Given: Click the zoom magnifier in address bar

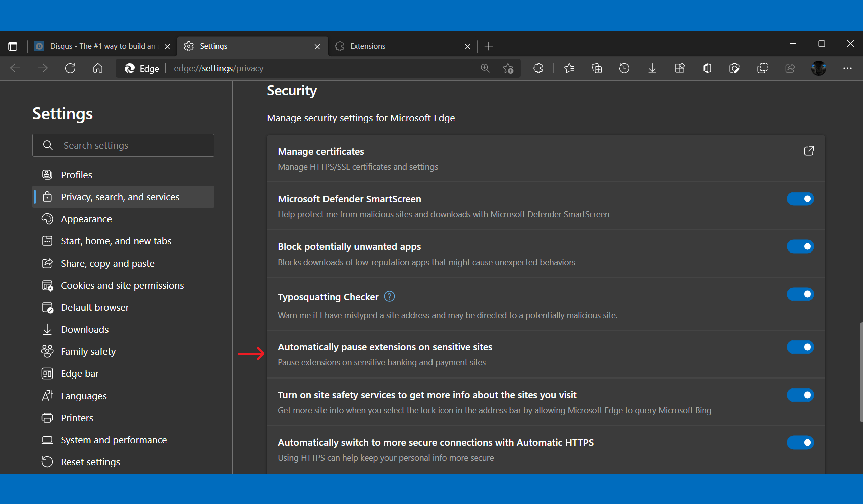Looking at the screenshot, I should [485, 68].
